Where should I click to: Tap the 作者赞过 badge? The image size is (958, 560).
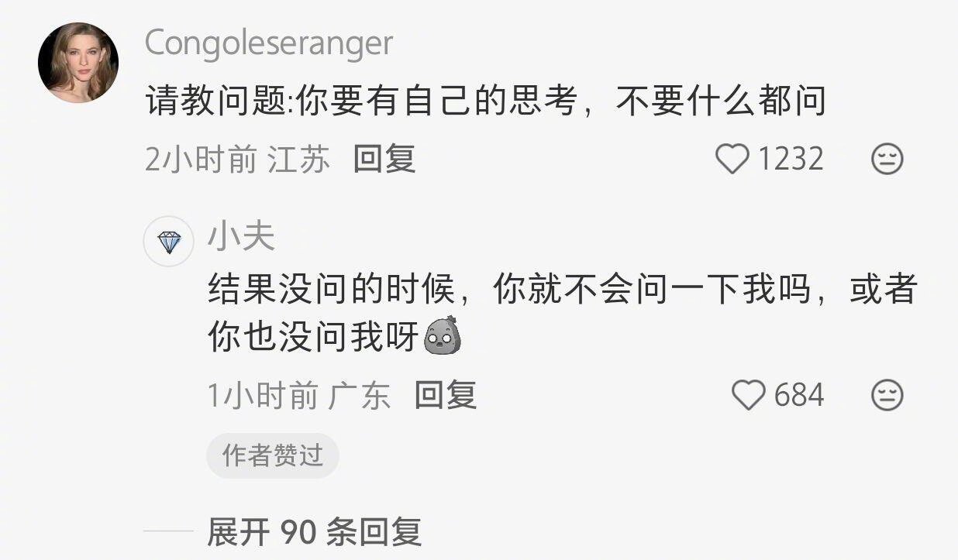[x=273, y=455]
